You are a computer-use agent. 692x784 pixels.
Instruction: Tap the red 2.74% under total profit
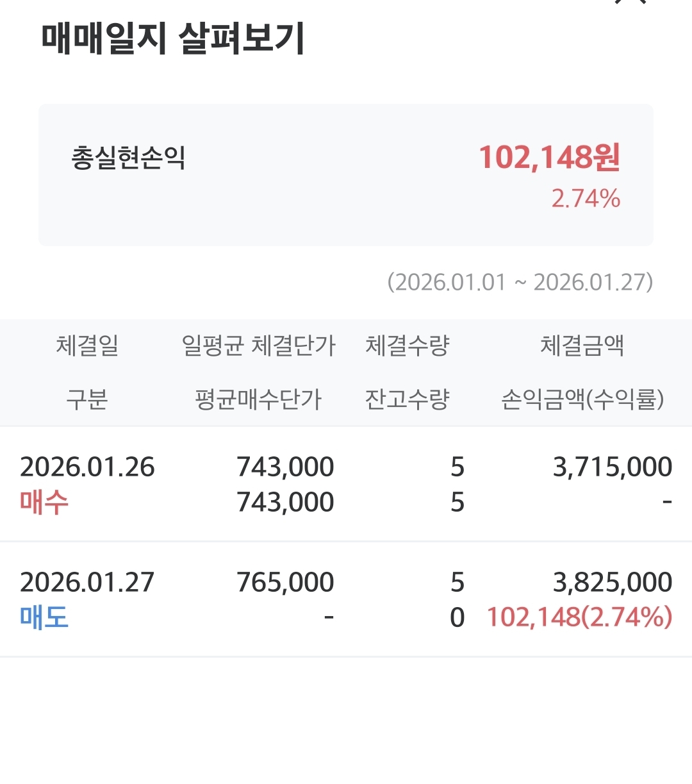tap(586, 199)
